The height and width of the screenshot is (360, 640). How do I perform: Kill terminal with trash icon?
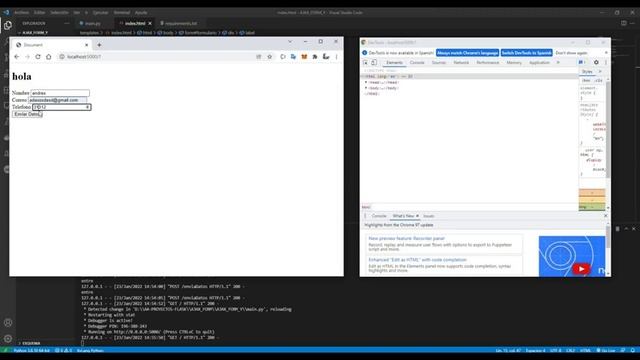click(618, 229)
